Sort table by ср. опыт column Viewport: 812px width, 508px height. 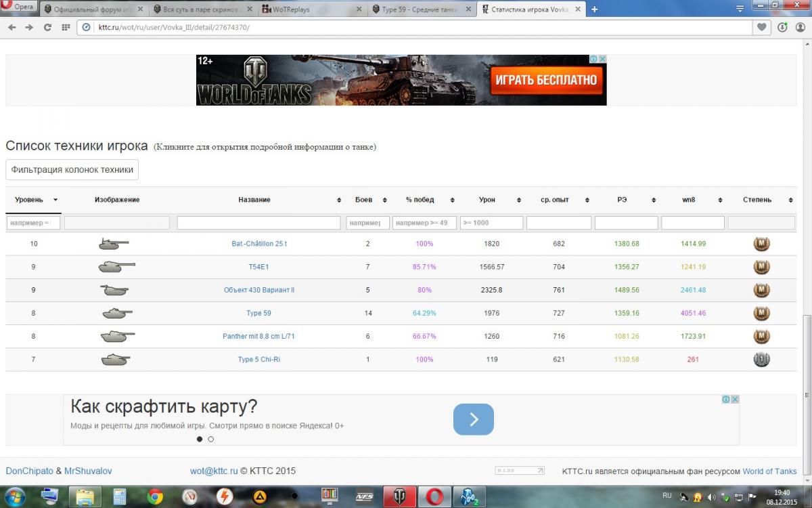[x=559, y=200]
